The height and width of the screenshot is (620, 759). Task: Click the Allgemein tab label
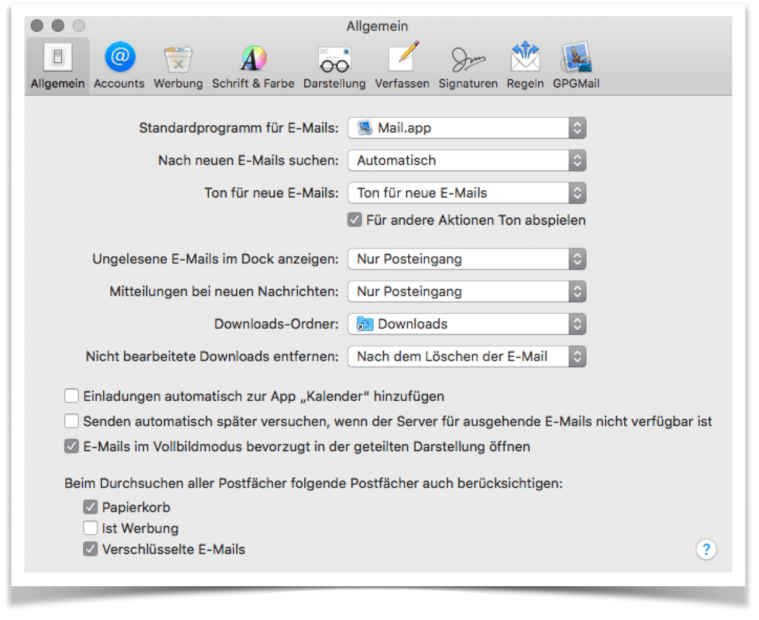58,84
